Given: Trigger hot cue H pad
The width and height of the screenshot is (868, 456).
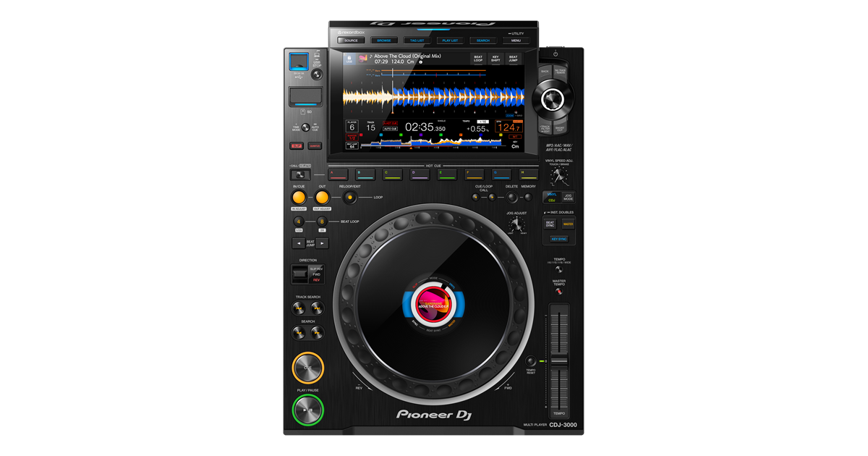Looking at the screenshot, I should pyautogui.click(x=529, y=174).
